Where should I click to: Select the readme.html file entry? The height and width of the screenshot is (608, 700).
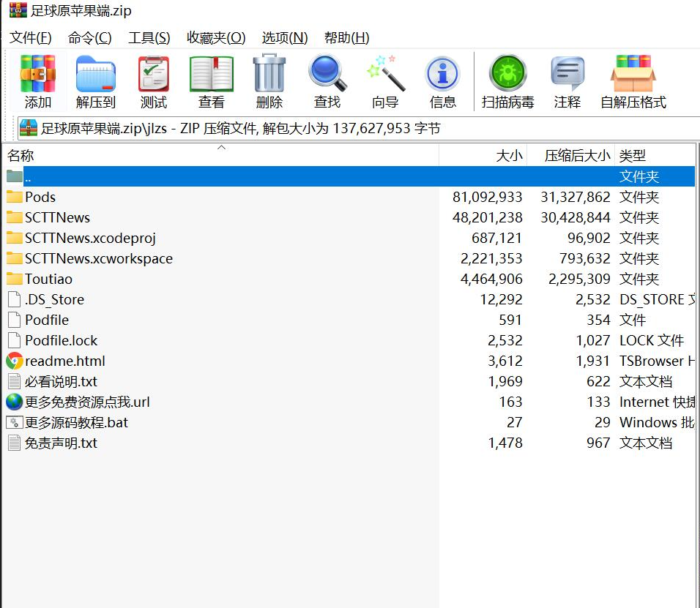[351, 361]
